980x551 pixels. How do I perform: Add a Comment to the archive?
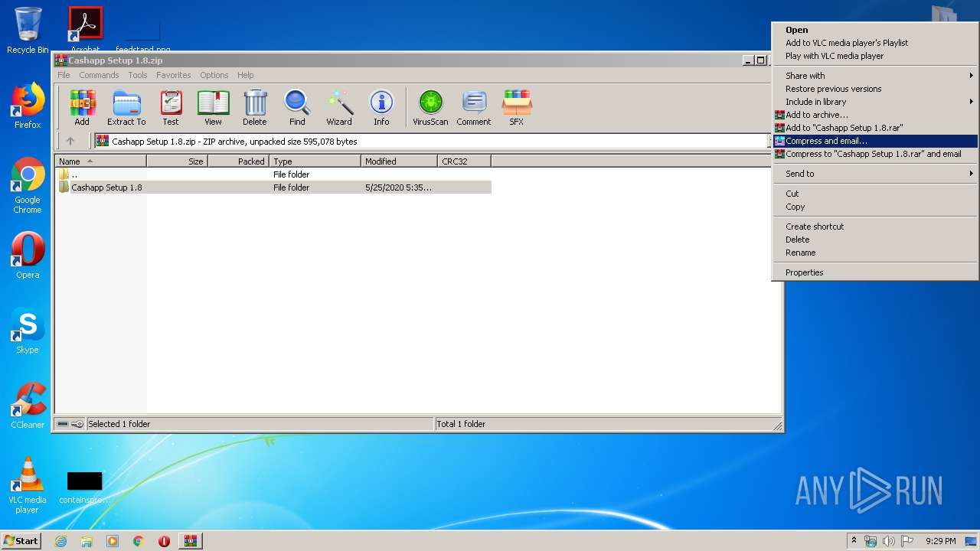(x=474, y=108)
